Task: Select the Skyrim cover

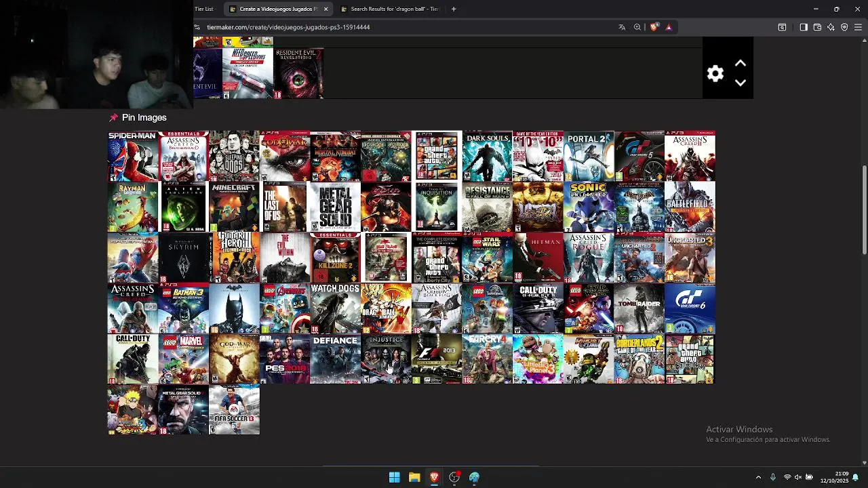Action: [x=183, y=258]
